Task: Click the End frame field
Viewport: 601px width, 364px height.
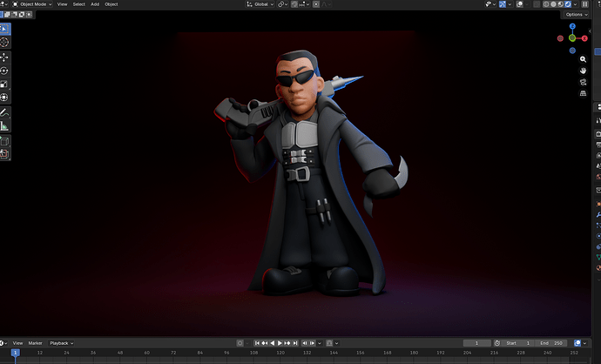Action: tap(550, 343)
